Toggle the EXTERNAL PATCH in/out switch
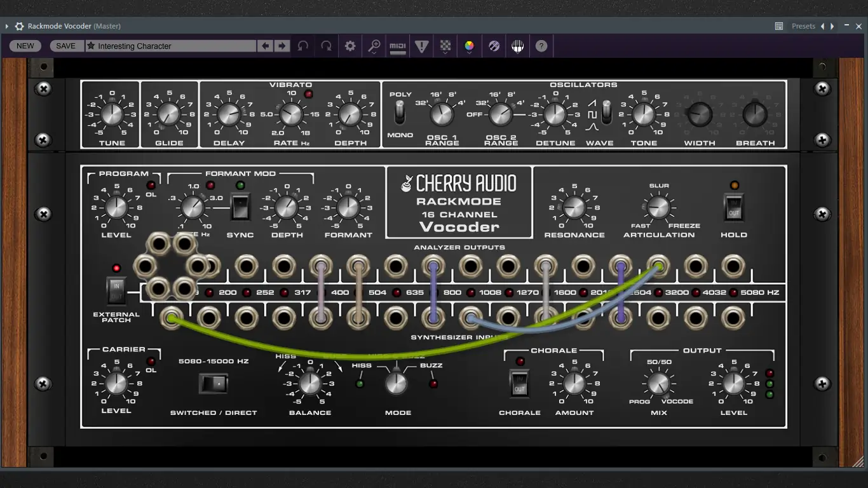868x488 pixels. tap(116, 291)
